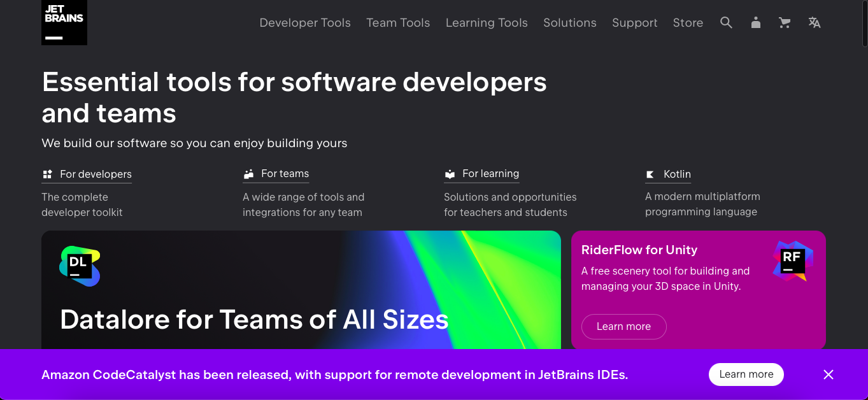The image size is (868, 400).
Task: Click the Kotlin logo icon
Action: tap(650, 174)
